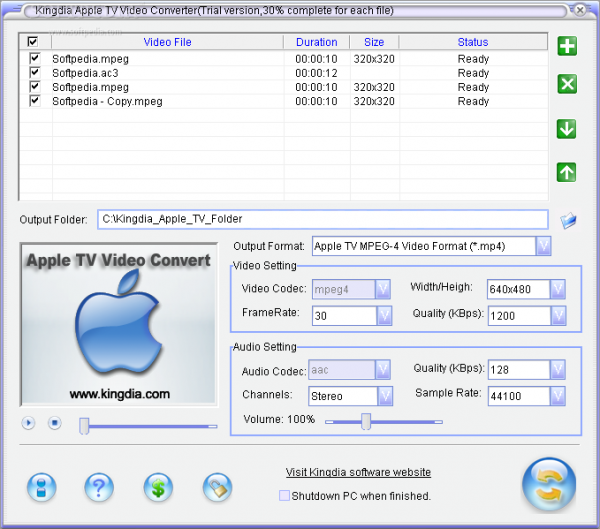Move selected file up with green arrow
This screenshot has height=529, width=600.
tap(567, 172)
